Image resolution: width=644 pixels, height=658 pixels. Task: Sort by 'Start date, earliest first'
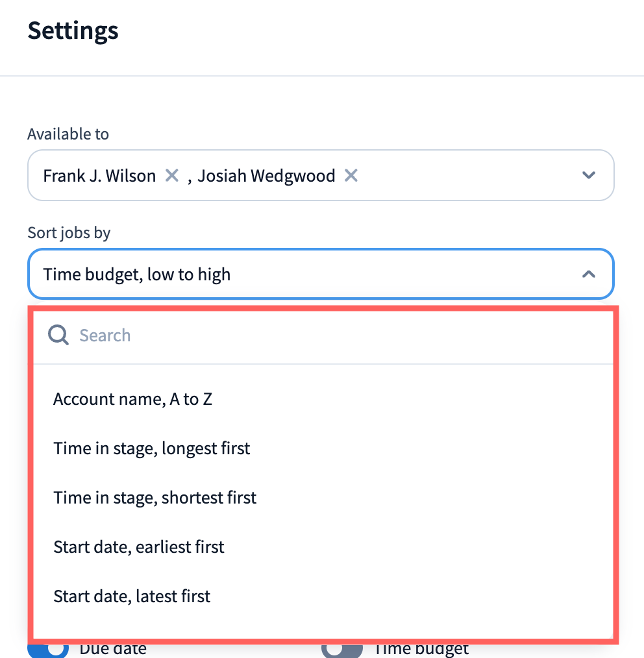[139, 547]
